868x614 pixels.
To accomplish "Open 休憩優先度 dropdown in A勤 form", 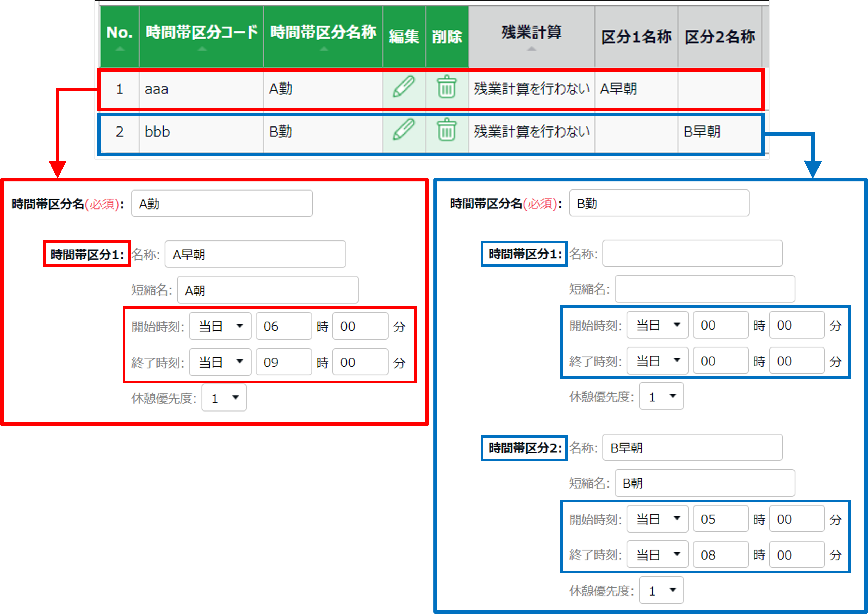I will (224, 398).
